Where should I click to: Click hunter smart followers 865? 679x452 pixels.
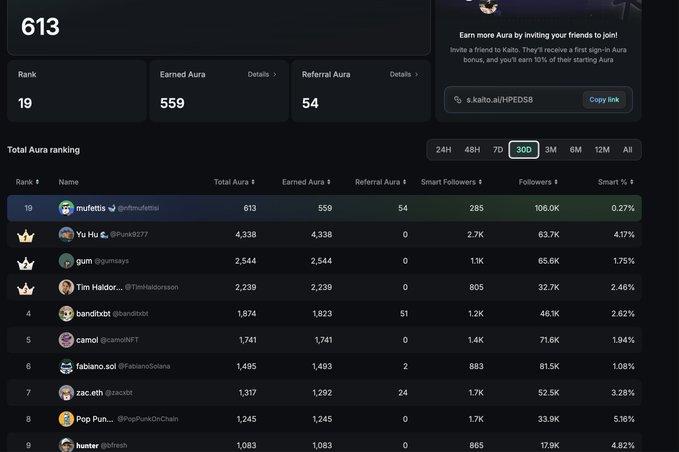coord(476,446)
